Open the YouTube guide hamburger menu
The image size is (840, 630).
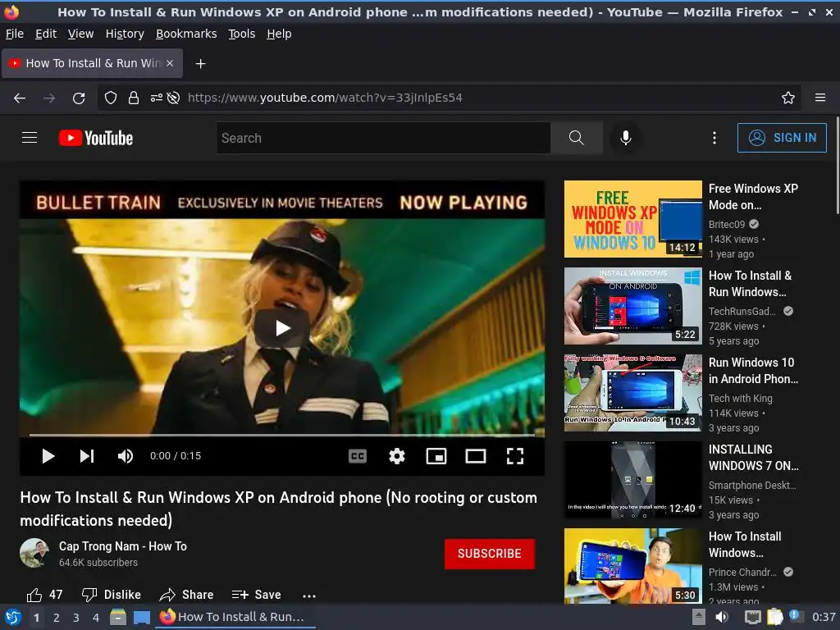point(30,138)
